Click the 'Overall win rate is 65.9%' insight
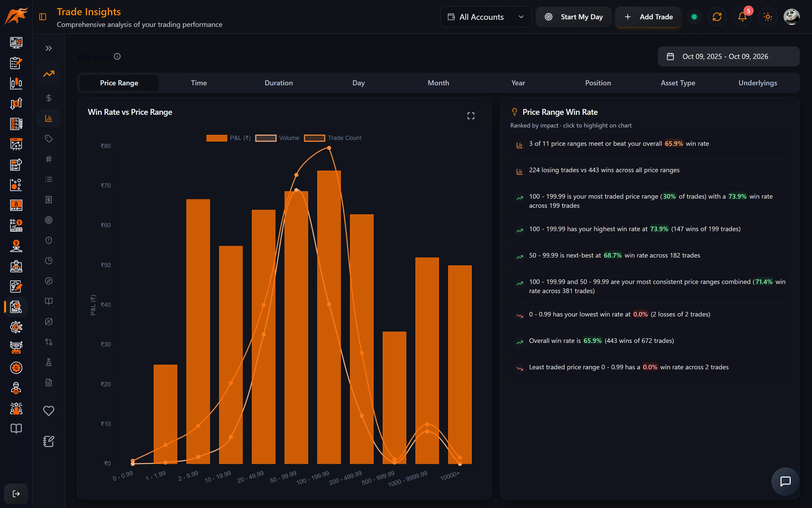Image resolution: width=812 pixels, height=508 pixels. point(650,341)
